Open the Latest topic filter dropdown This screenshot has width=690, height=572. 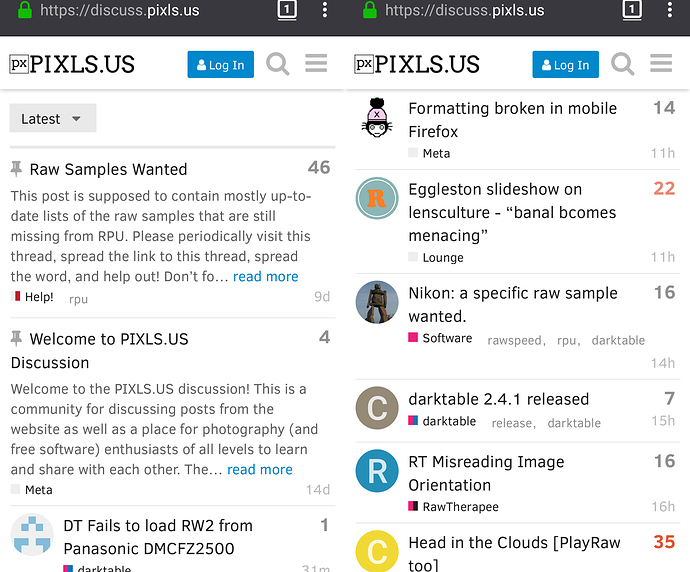(x=53, y=118)
